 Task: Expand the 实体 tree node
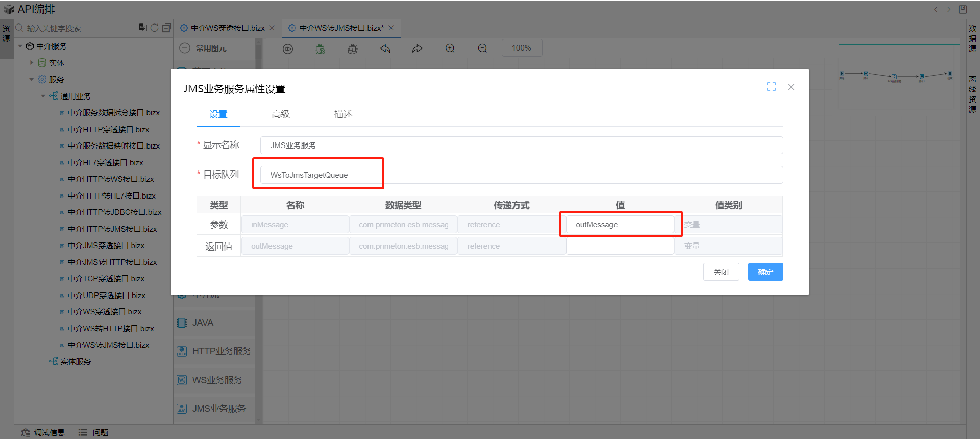32,63
